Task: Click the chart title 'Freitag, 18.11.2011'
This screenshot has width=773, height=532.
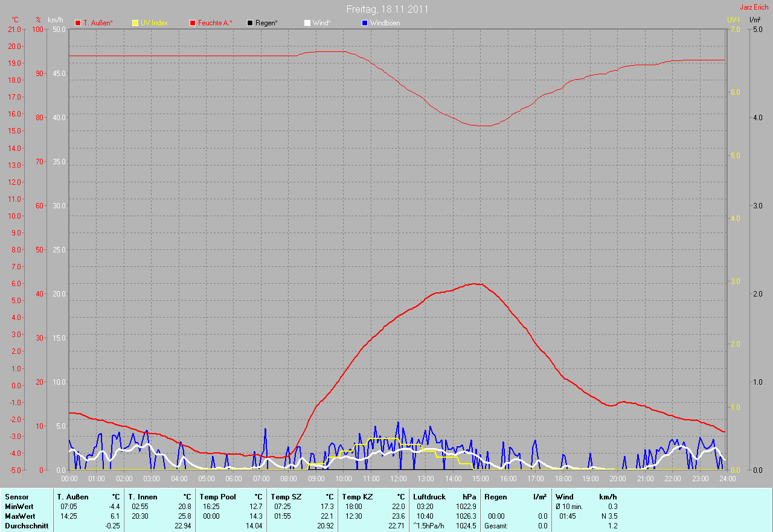Action: (x=388, y=9)
